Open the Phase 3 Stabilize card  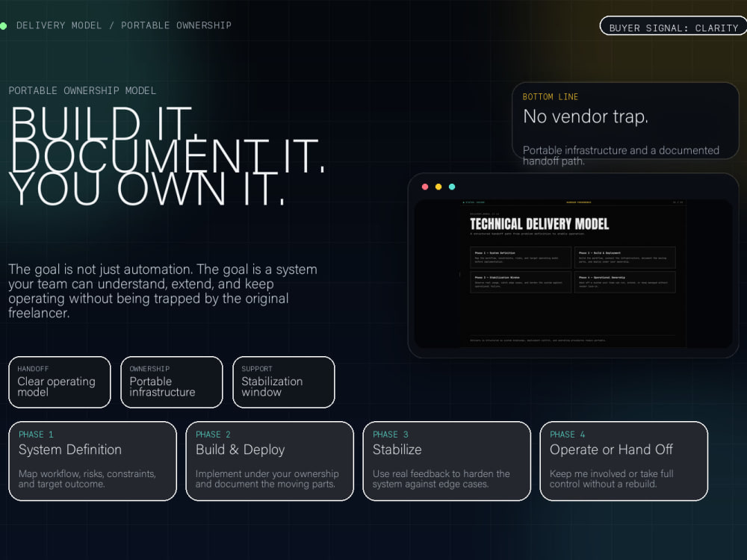447,461
